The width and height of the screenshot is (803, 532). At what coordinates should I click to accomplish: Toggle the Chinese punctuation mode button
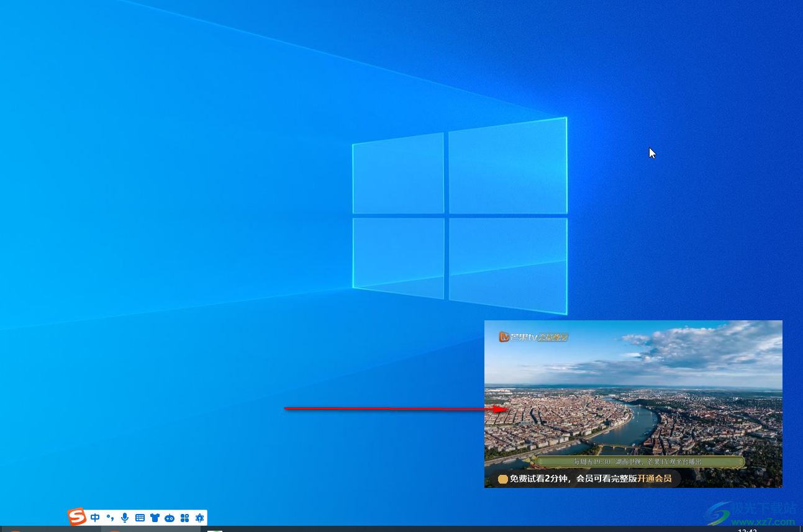pos(110,518)
